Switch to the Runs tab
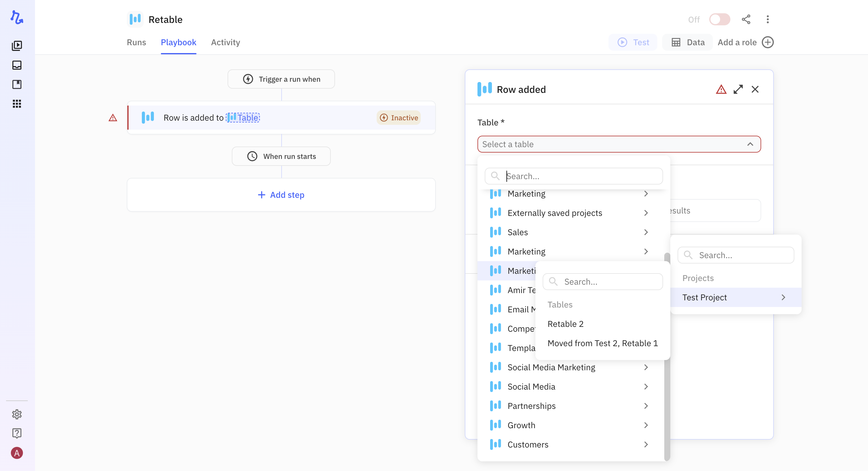868x471 pixels. click(x=136, y=43)
